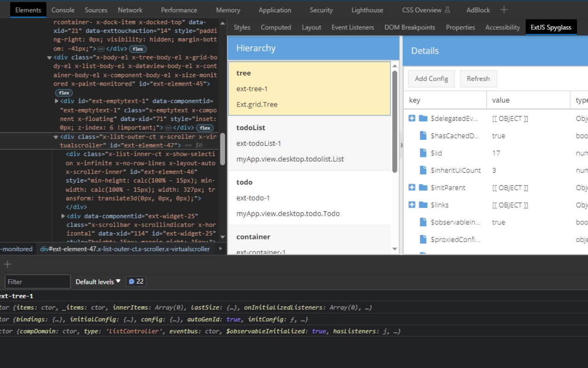This screenshot has height=368, width=588.
Task: Expand the $links object row
Action: pos(412,205)
